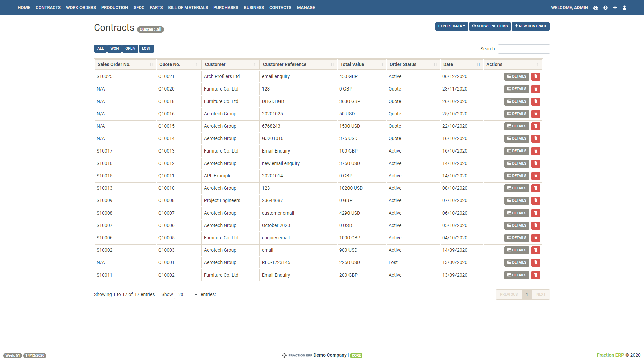Click the quick add plus icon in navbar

pos(615,7)
